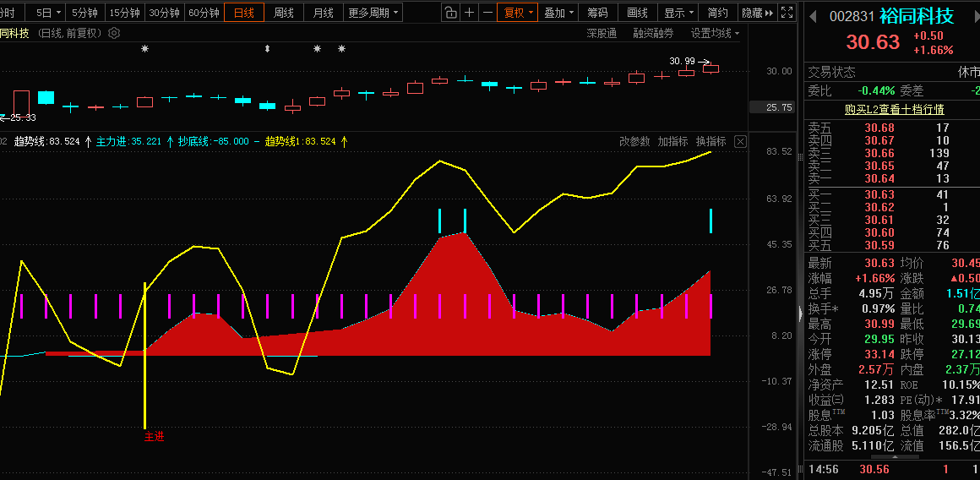Image resolution: width=980 pixels, height=480 pixels.
Task: Open indicator settings gear next to 前复权
Action: pos(114,33)
